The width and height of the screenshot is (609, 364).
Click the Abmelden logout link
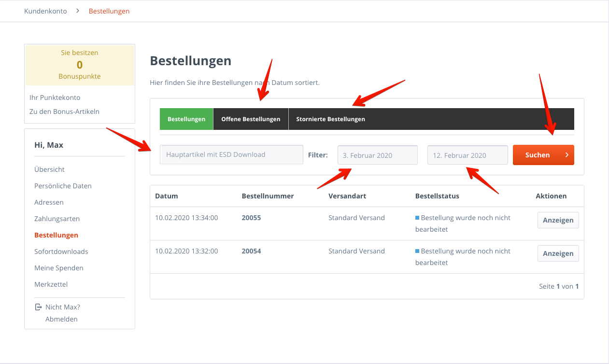[61, 319]
